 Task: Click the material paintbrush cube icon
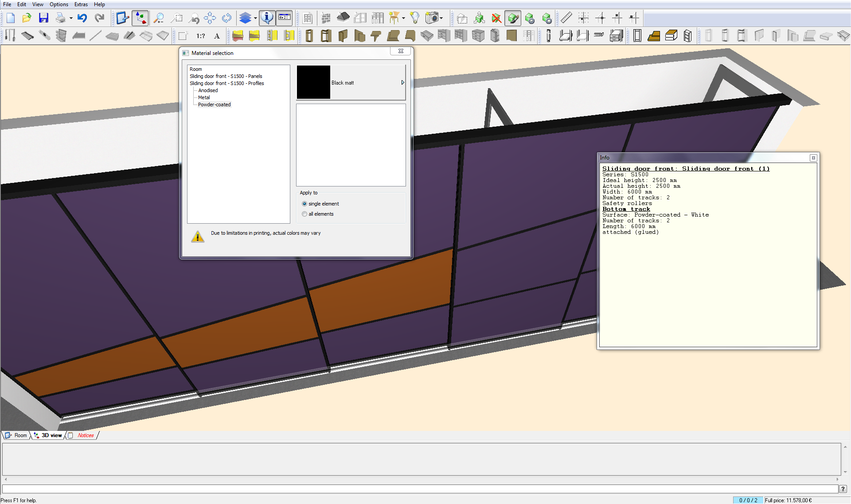point(513,18)
